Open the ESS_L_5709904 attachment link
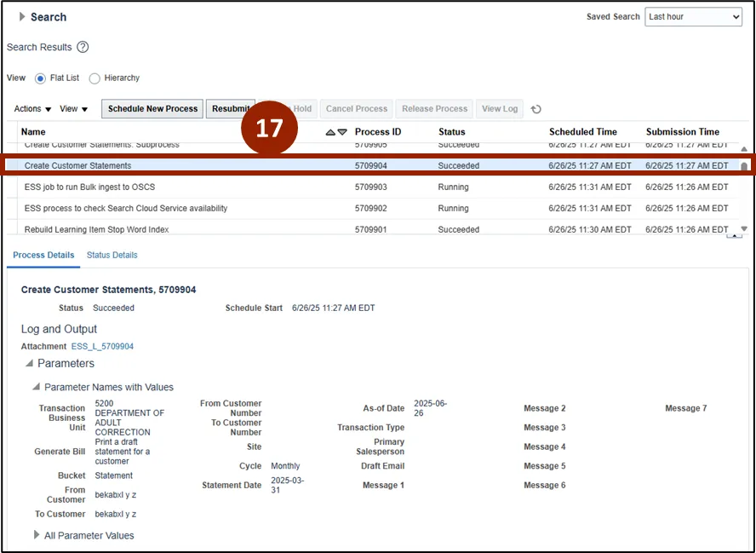Image resolution: width=756 pixels, height=553 pixels. (102, 347)
